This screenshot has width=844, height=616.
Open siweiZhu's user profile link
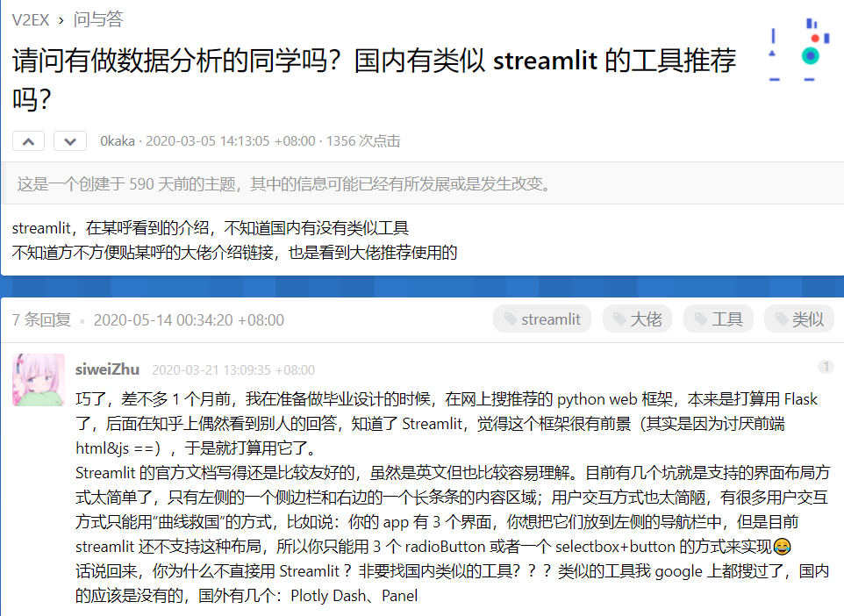tap(107, 369)
